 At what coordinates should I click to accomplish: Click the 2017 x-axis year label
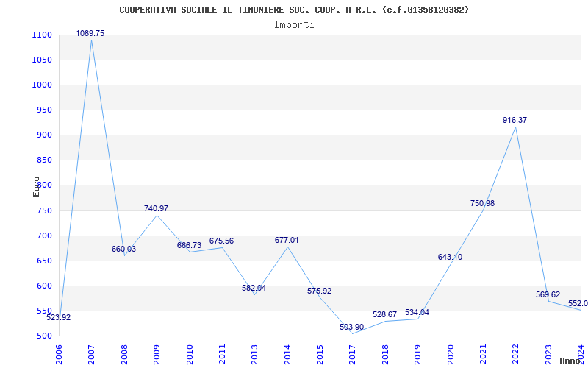pyautogui.click(x=353, y=355)
